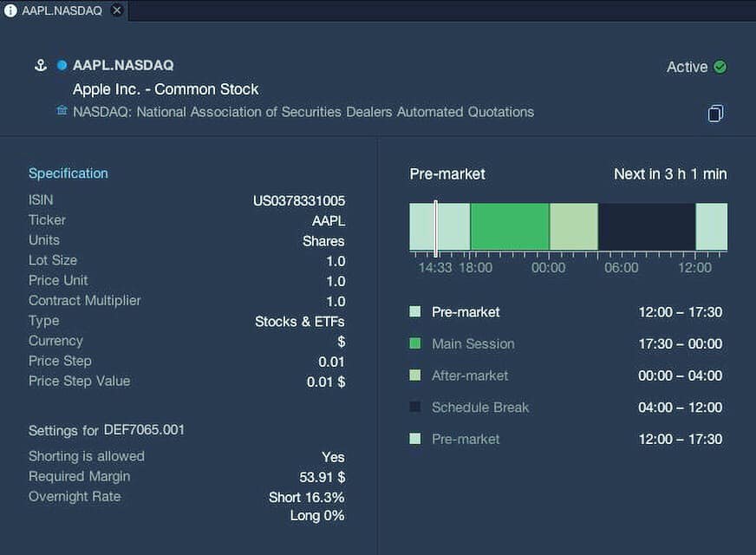Image resolution: width=756 pixels, height=555 pixels.
Task: Click the blue dot before AAPL.NASDAQ
Action: 62,65
